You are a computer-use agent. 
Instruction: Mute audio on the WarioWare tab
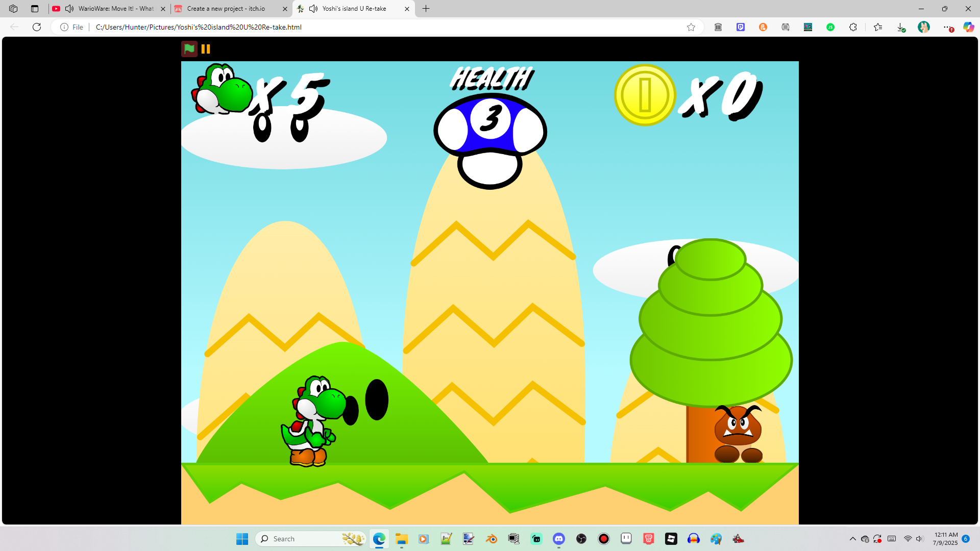69,9
